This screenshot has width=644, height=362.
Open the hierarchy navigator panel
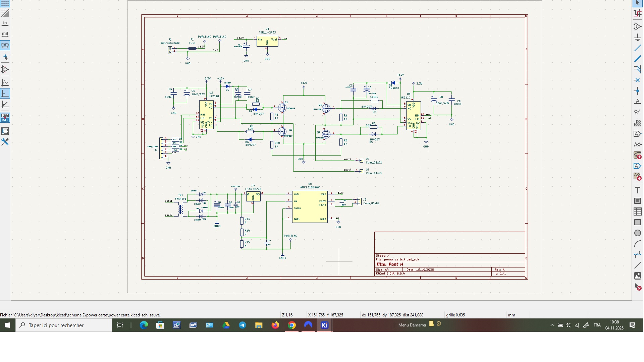click(x=5, y=131)
